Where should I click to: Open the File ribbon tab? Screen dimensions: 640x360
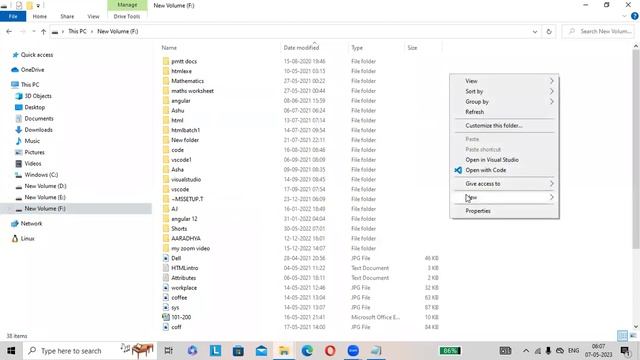(13, 16)
